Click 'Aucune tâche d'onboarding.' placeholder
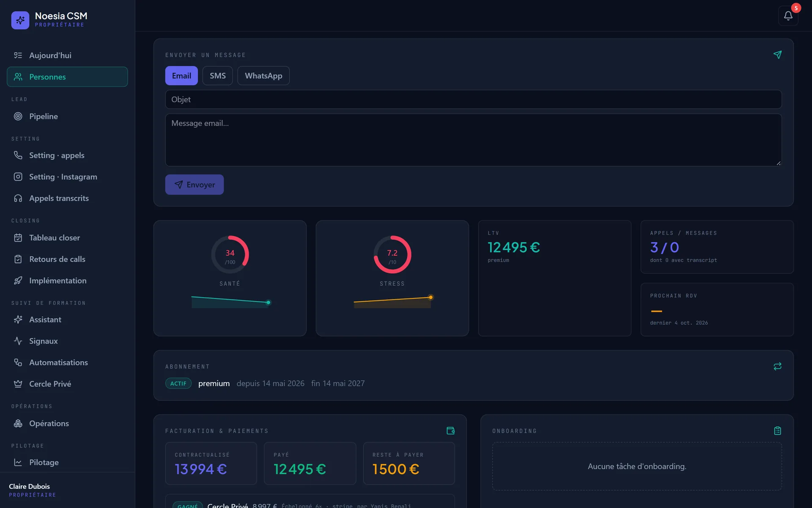This screenshot has width=812, height=508. click(x=637, y=467)
